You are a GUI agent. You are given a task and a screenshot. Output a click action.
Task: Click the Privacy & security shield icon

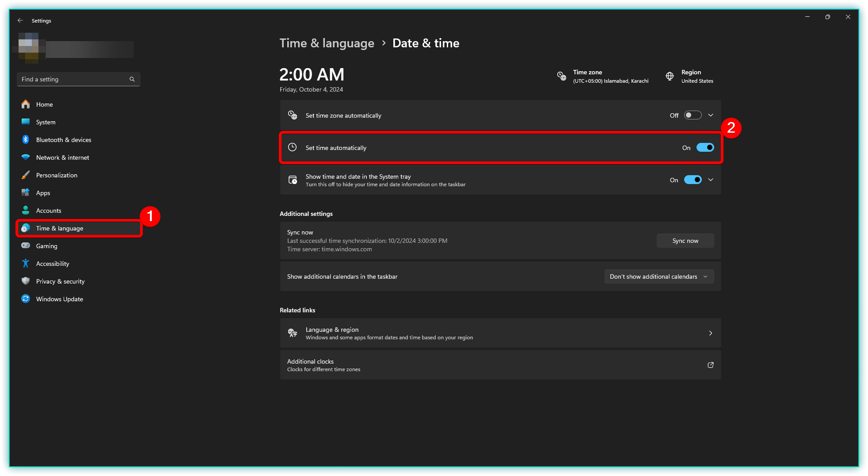(x=26, y=281)
